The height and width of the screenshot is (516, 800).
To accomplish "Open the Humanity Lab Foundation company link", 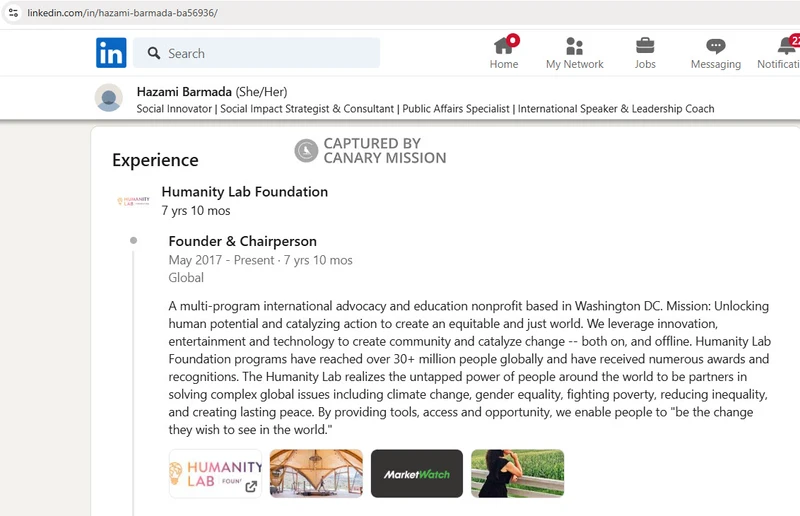I will [245, 192].
